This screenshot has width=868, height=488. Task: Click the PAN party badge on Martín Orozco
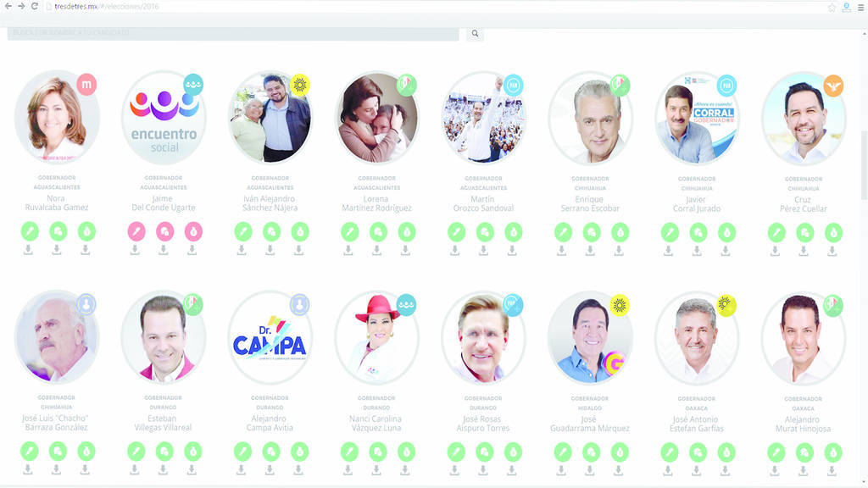513,86
